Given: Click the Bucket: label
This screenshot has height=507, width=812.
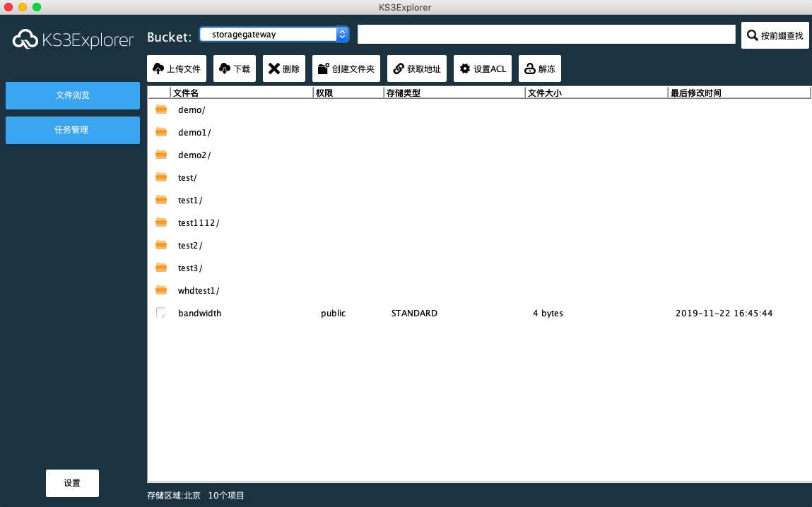Looking at the screenshot, I should 170,37.
